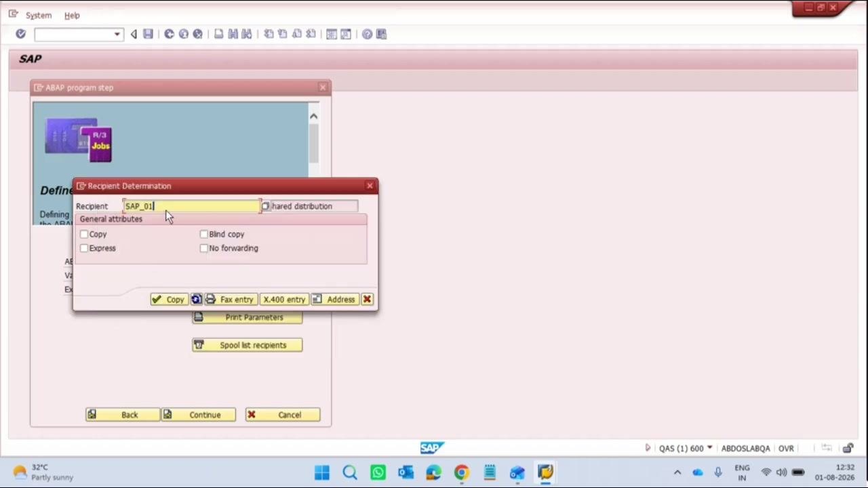This screenshot has width=868, height=488.
Task: Click the Print toolbar icon
Action: pyautogui.click(x=218, y=34)
